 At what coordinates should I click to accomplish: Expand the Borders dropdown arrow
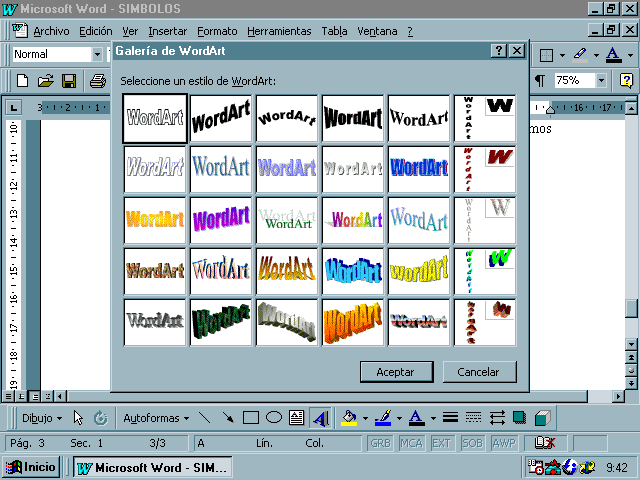562,55
